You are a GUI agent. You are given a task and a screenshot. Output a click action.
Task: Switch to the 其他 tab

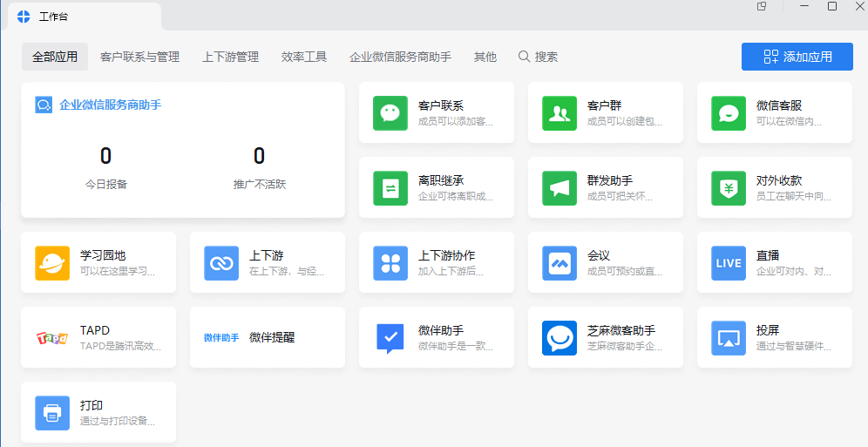click(x=485, y=57)
